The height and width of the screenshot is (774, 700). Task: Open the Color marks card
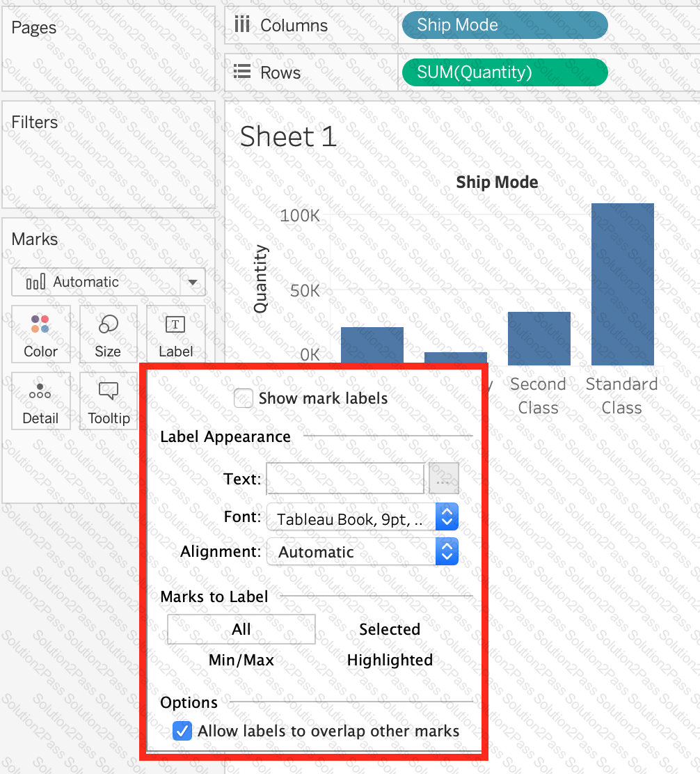[x=40, y=335]
